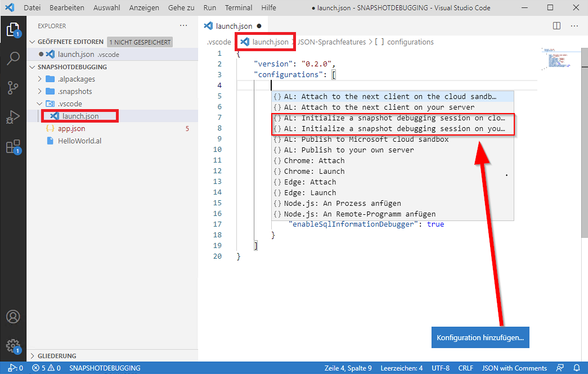Screen dimensions: 588x374
Task: Click Zeile 4, Spalte 9 in status bar
Action: click(x=348, y=368)
